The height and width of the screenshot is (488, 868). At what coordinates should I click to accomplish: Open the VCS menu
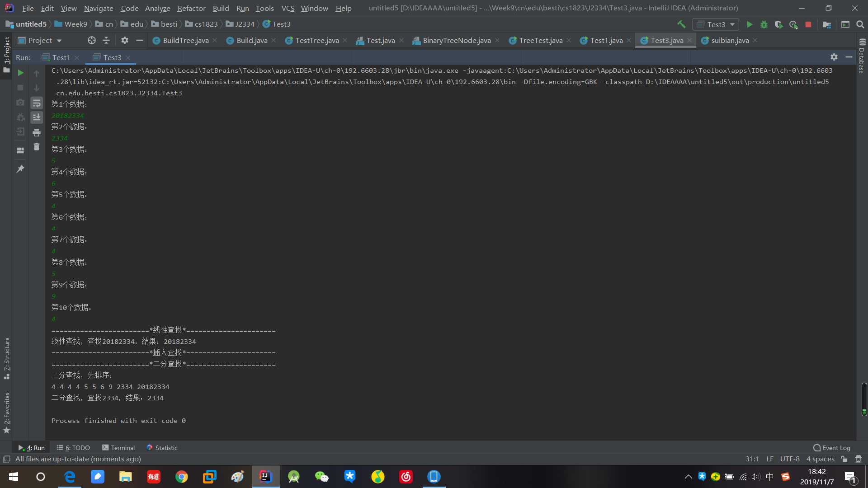click(x=288, y=8)
